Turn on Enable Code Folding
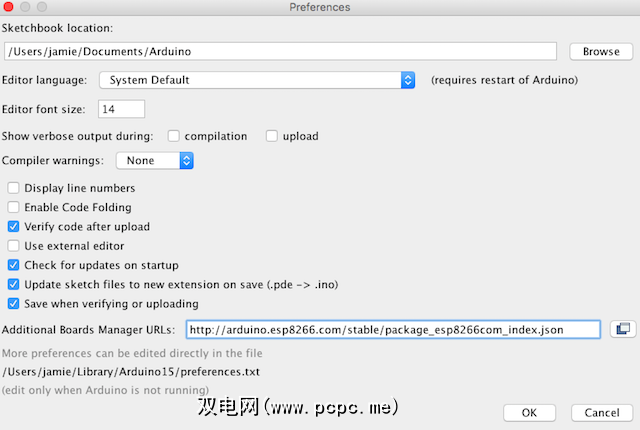Viewport: 640px width, 430px height. point(14,207)
